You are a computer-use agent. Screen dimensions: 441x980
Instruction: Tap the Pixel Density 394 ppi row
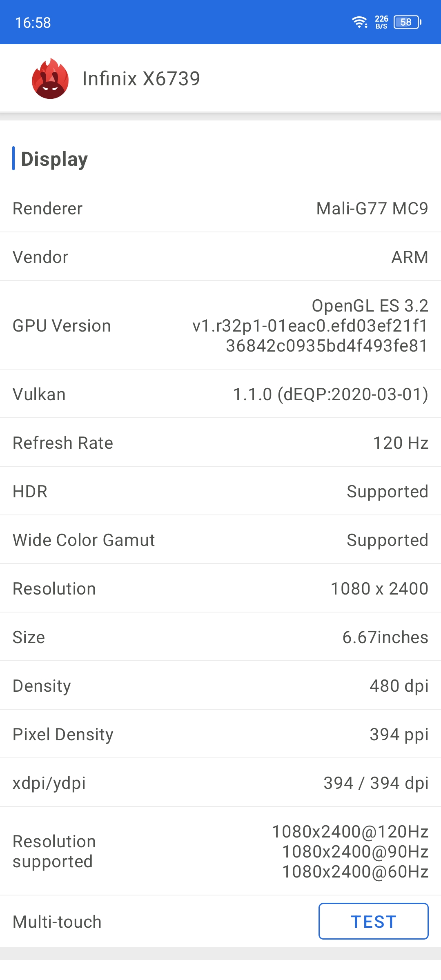click(220, 734)
